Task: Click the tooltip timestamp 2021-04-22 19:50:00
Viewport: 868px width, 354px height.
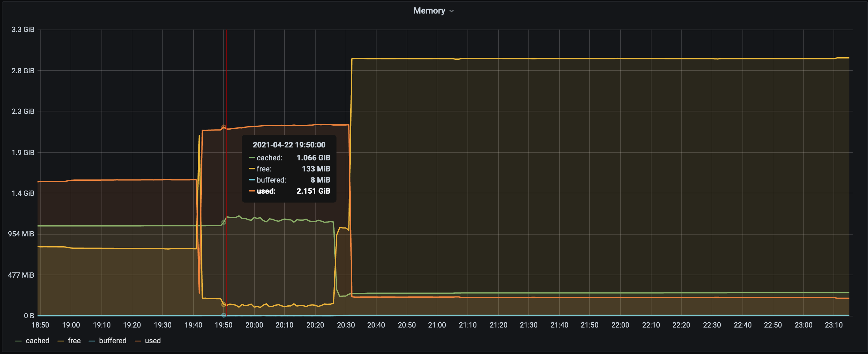Action: point(289,145)
